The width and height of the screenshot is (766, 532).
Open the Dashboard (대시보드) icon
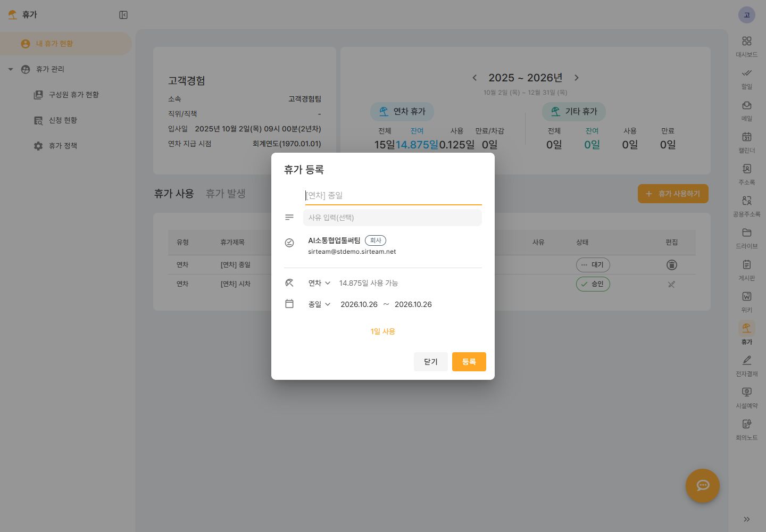coord(747,41)
